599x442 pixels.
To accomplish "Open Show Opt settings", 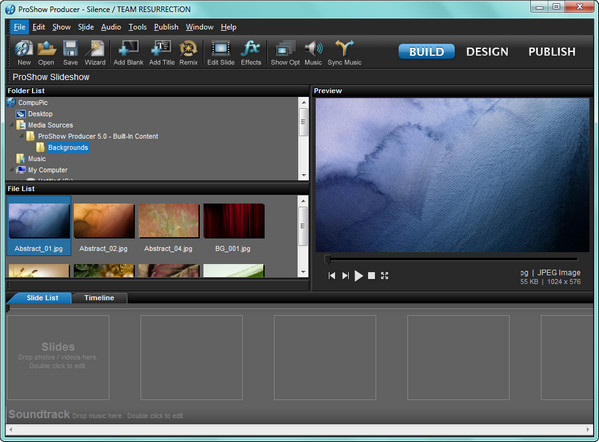I will pos(285,52).
